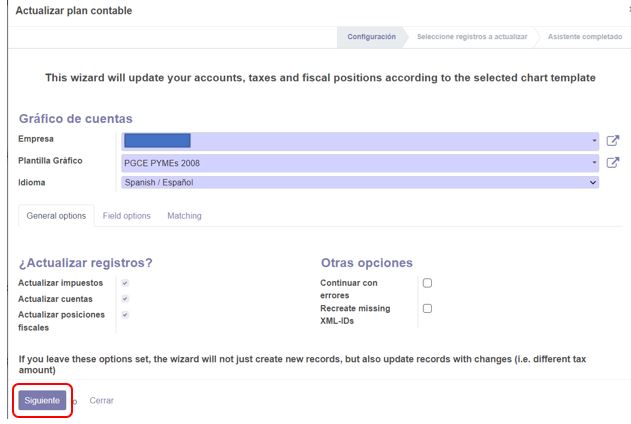Switch to the Matching tab

point(184,216)
